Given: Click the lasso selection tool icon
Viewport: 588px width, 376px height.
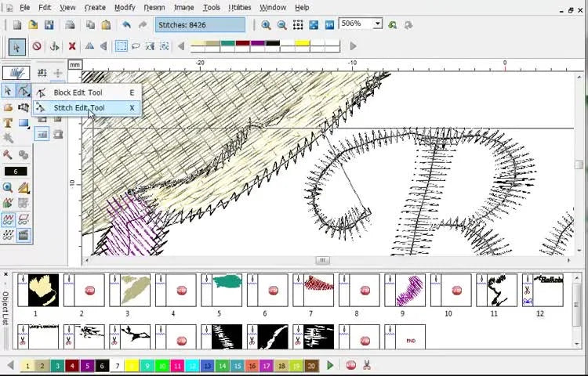Looking at the screenshot, I should pos(136,47).
